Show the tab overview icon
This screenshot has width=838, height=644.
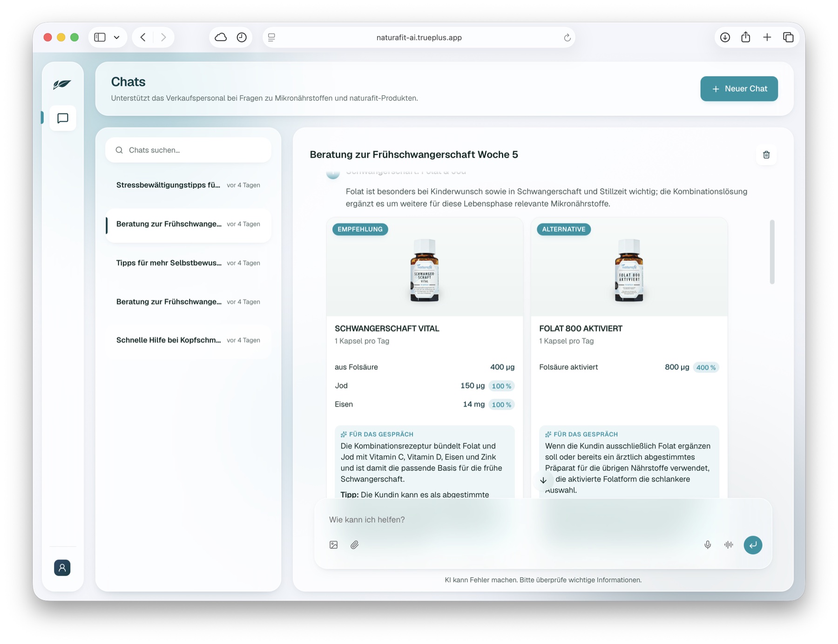tap(788, 37)
